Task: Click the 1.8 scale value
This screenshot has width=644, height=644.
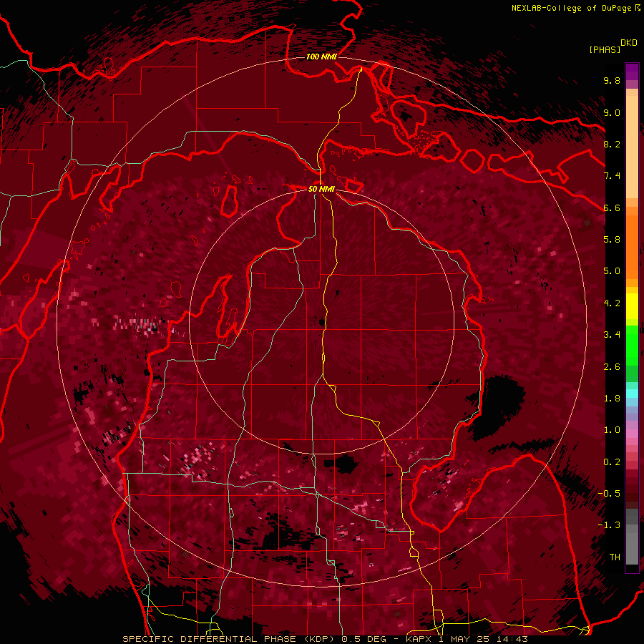Action: [x=612, y=399]
